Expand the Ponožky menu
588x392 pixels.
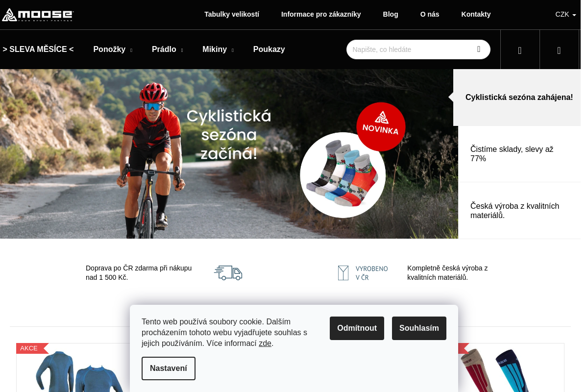tap(113, 49)
